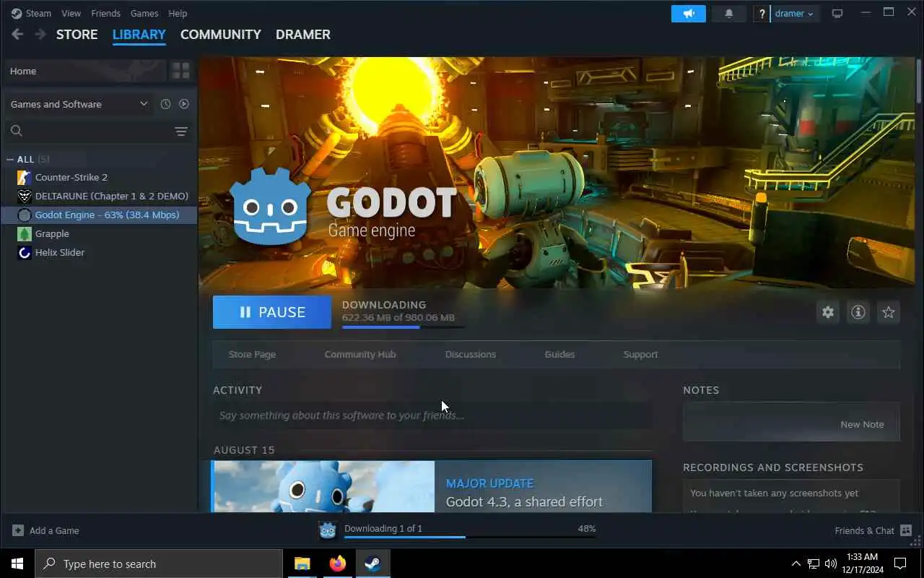Open the View menu
This screenshot has height=578, width=924.
coord(71,13)
